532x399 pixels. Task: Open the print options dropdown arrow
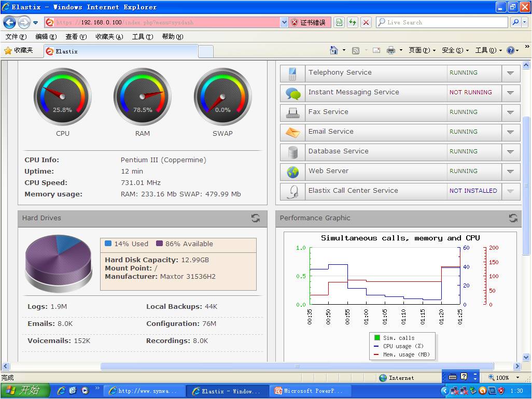401,50
